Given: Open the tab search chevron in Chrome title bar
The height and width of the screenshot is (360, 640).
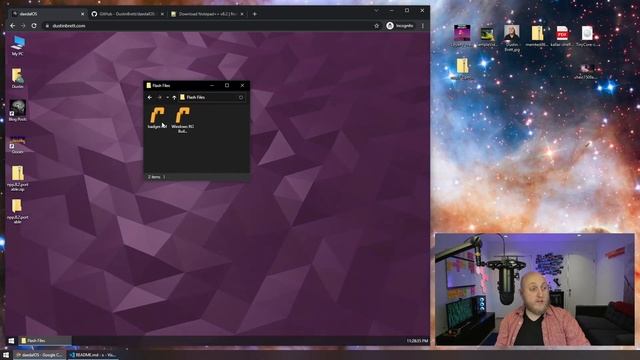Looking at the screenshot, I should click(x=376, y=10).
